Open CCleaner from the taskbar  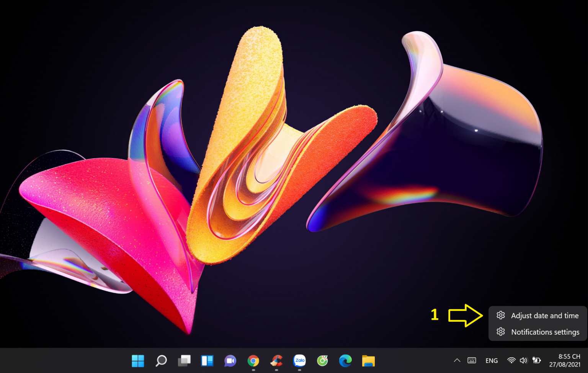pos(276,361)
